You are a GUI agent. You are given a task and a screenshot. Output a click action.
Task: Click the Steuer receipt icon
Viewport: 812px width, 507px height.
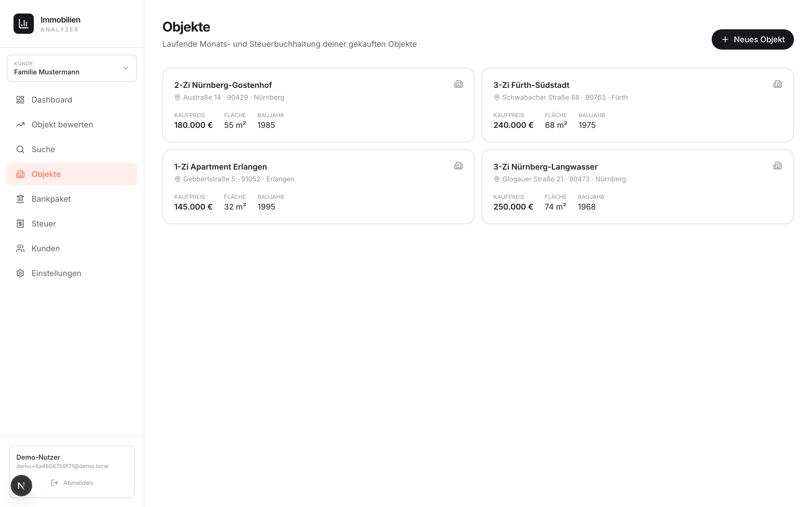(20, 224)
